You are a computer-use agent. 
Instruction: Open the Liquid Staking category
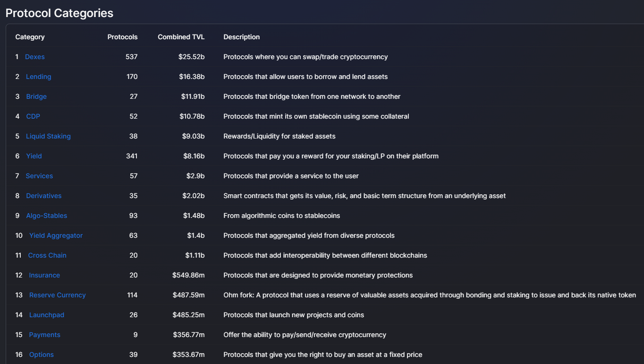48,136
